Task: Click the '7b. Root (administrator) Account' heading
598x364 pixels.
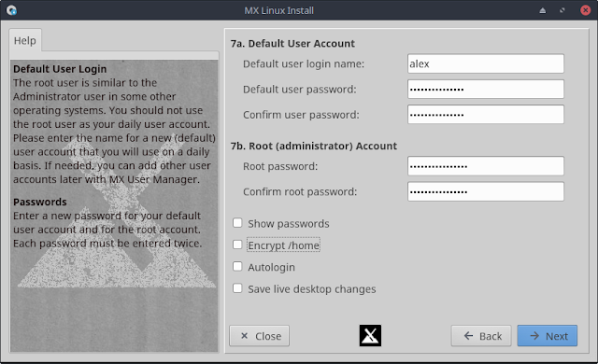Action: pos(314,146)
